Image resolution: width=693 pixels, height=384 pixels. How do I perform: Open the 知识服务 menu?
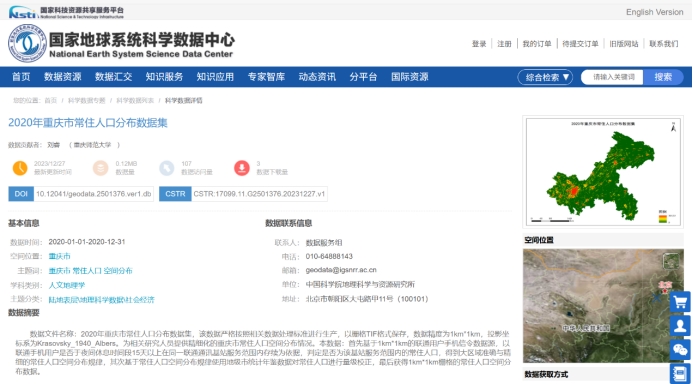point(164,77)
